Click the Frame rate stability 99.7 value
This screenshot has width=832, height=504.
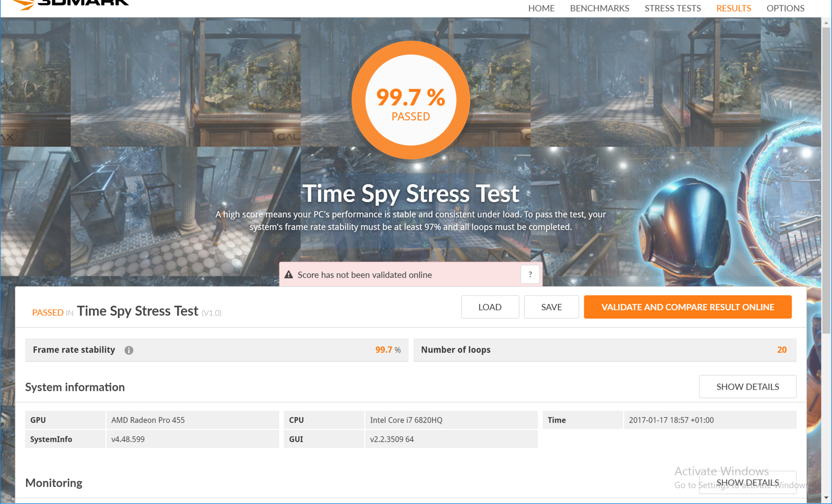click(x=383, y=350)
